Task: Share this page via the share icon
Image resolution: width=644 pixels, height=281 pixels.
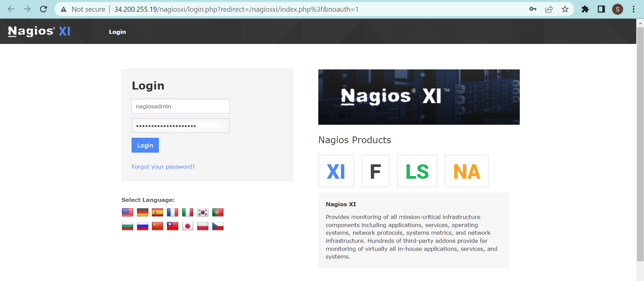Action: click(549, 9)
